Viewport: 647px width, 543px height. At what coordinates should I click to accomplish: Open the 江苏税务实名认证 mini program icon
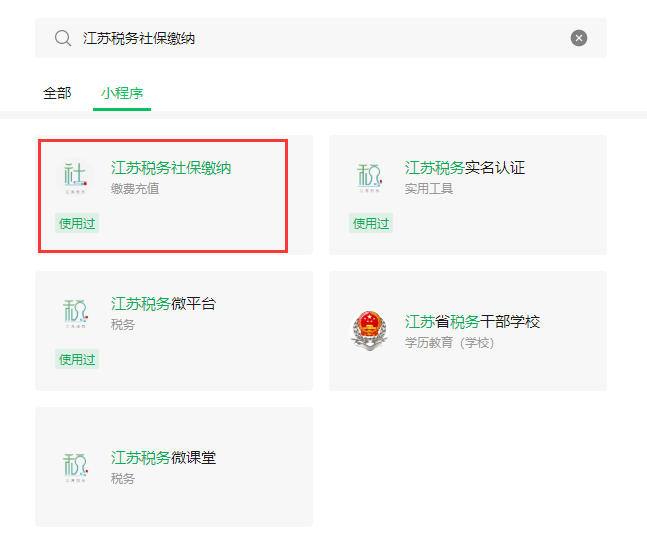click(369, 177)
